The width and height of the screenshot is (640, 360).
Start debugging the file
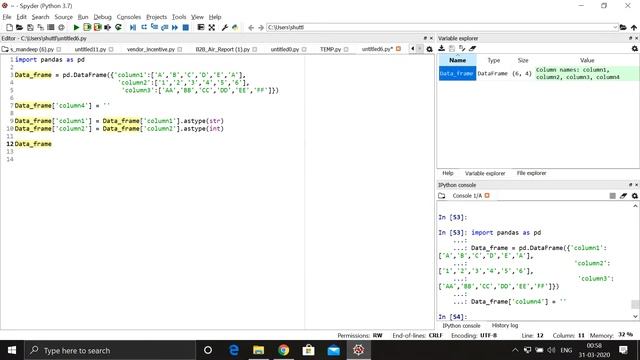click(x=133, y=27)
